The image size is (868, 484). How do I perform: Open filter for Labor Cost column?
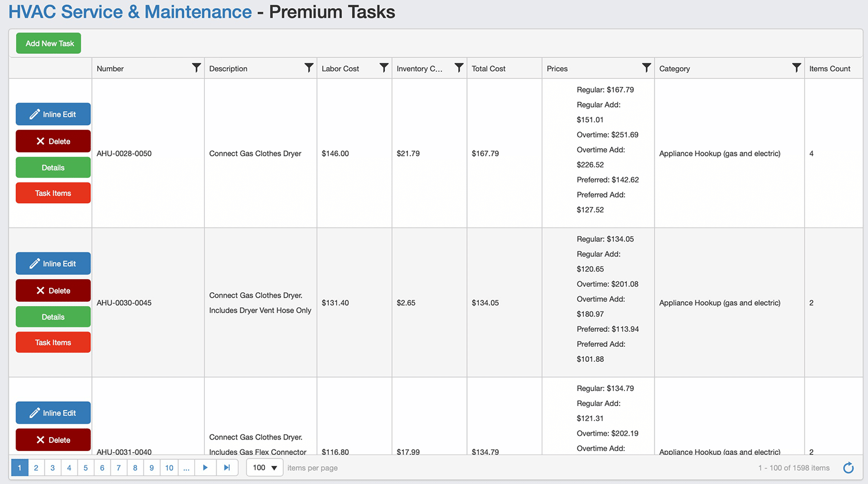(384, 68)
